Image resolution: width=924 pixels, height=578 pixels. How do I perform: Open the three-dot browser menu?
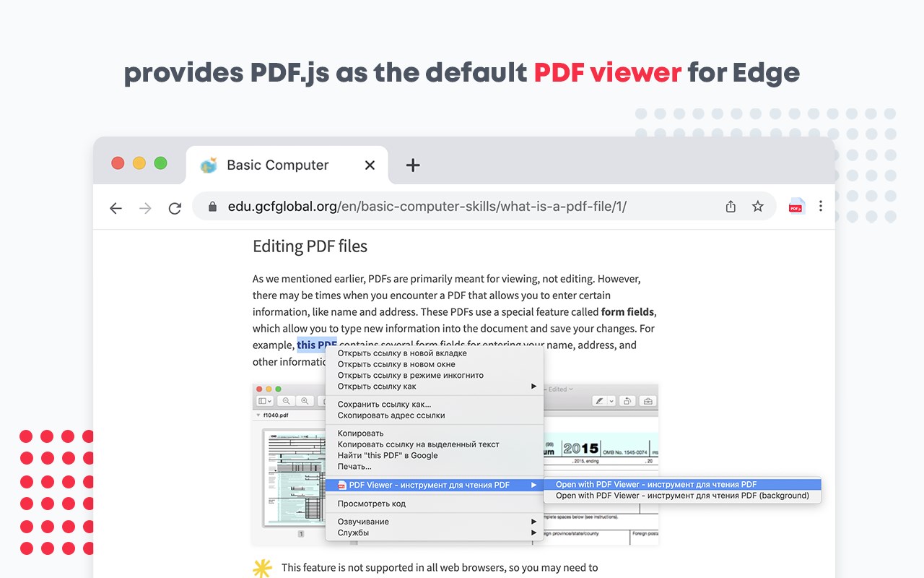click(821, 207)
